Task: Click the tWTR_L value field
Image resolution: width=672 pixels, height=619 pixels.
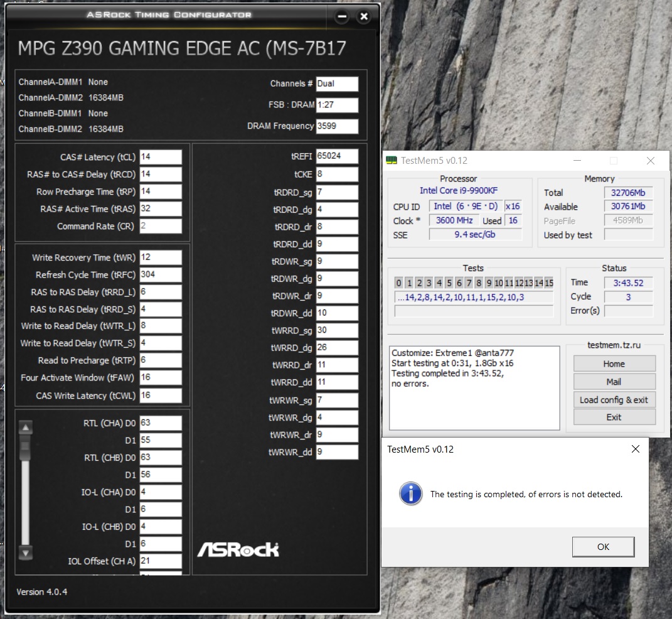Action: point(161,326)
